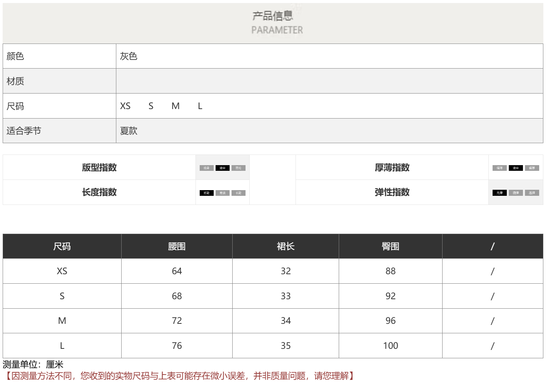Select 高弹 in the elasticity index
This screenshot has height=392, width=546.
pyautogui.click(x=532, y=193)
